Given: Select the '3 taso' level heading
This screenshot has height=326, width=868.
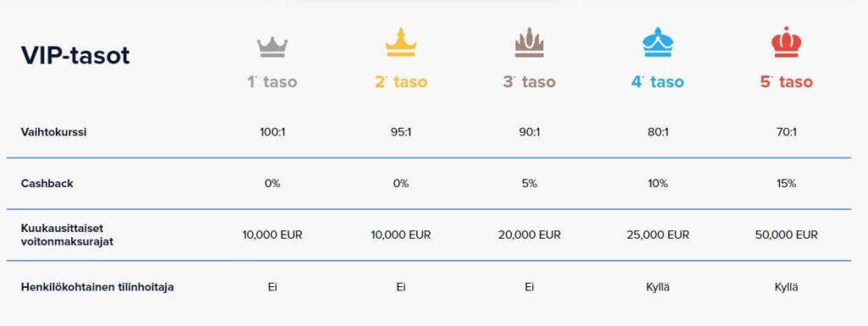Looking at the screenshot, I should 529,82.
